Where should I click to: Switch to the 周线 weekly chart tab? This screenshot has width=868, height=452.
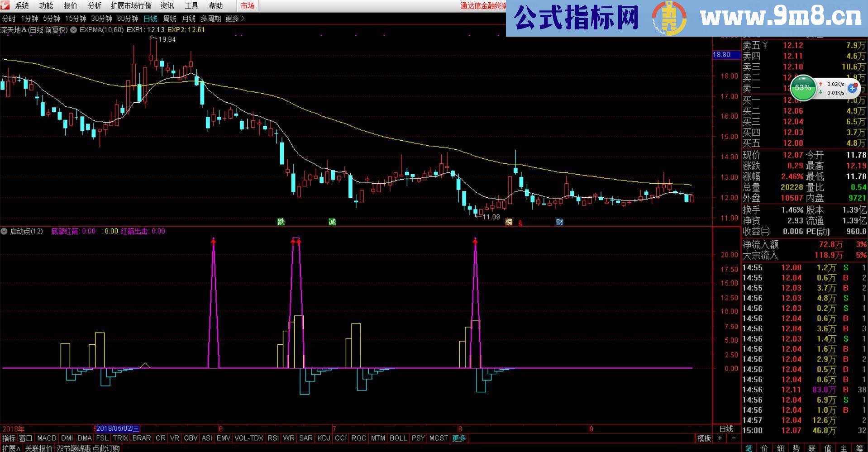pyautogui.click(x=169, y=19)
